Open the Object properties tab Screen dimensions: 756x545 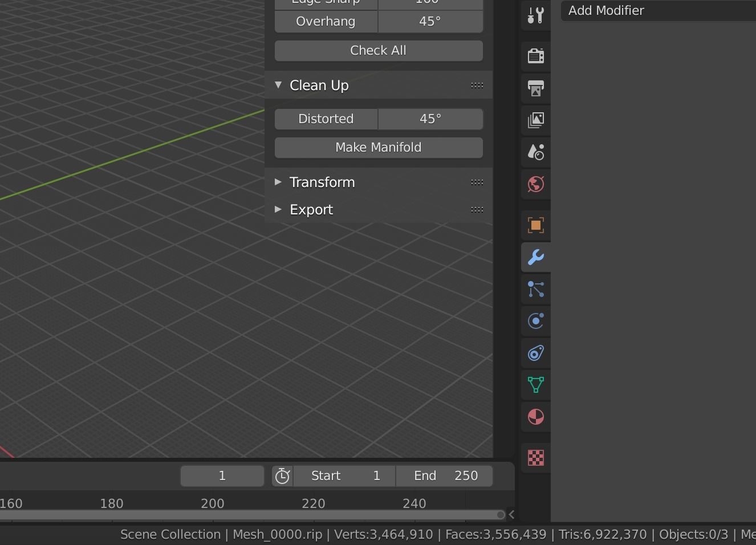[x=535, y=225]
